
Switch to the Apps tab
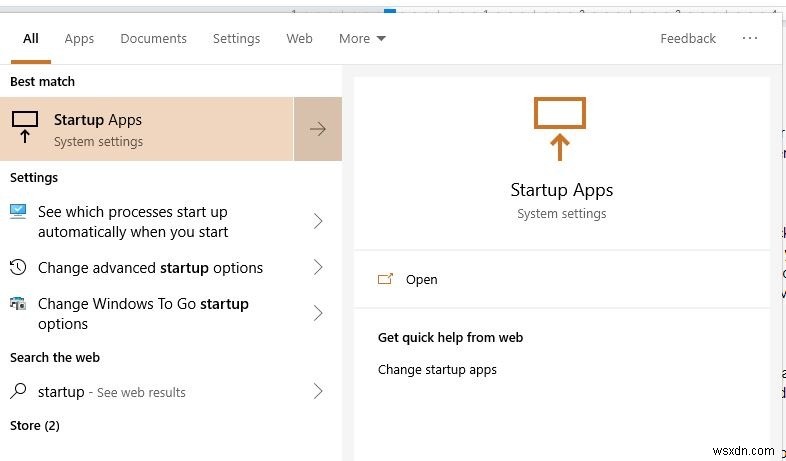pyautogui.click(x=79, y=39)
